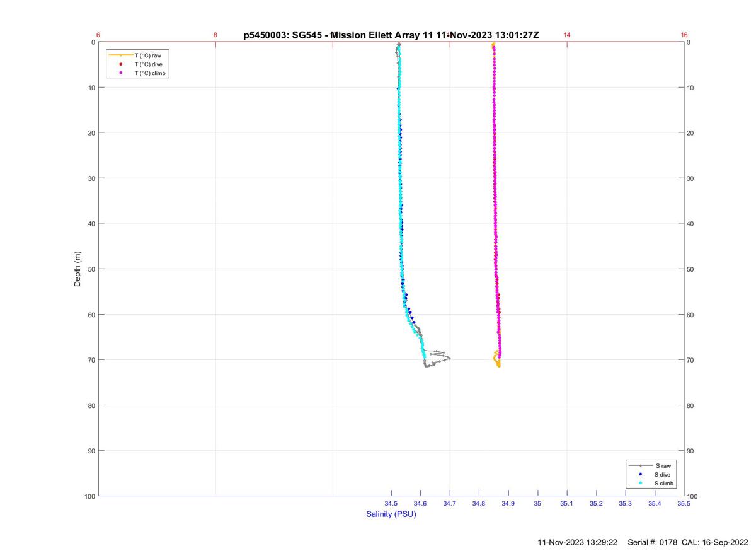Select the 'S dive' legend entry
This screenshot has width=756, height=558.
[x=664, y=474]
